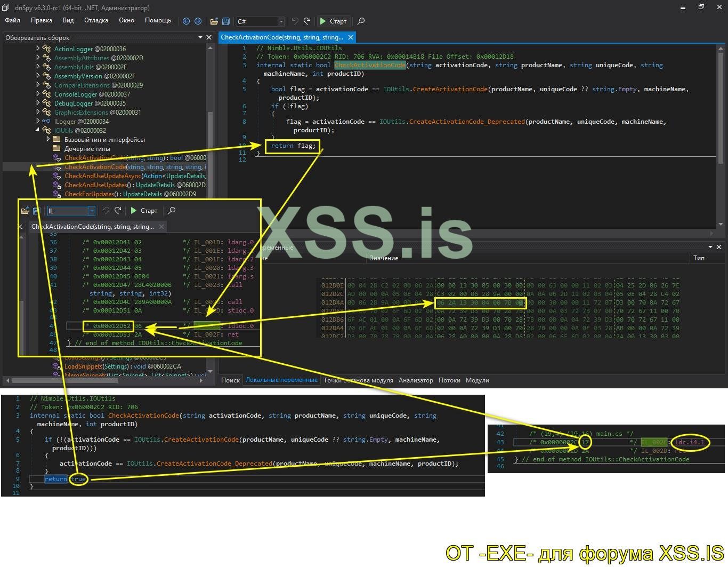Click the ILogger interface icon
Image resolution: width=728 pixels, height=567 pixels.
coord(47,121)
